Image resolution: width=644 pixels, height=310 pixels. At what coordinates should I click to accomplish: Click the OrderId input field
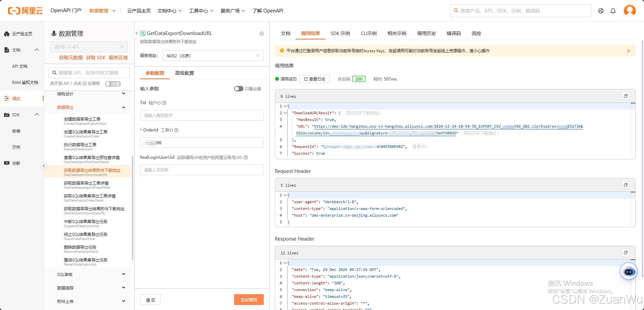coord(202,143)
